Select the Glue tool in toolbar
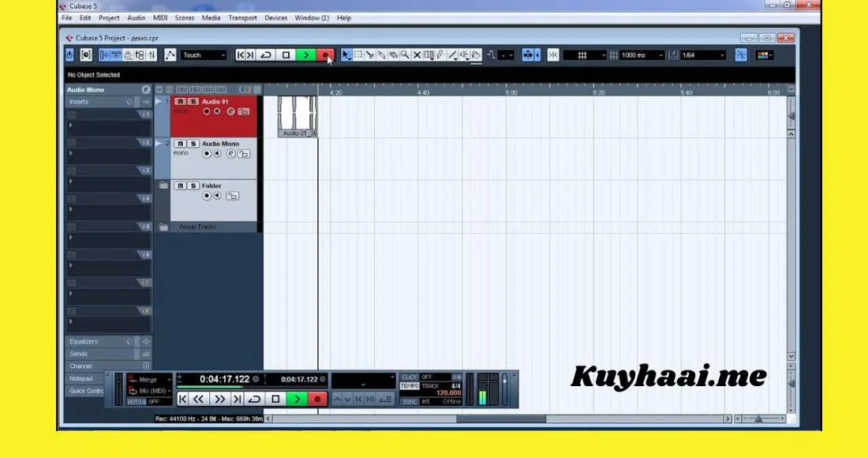 point(381,54)
